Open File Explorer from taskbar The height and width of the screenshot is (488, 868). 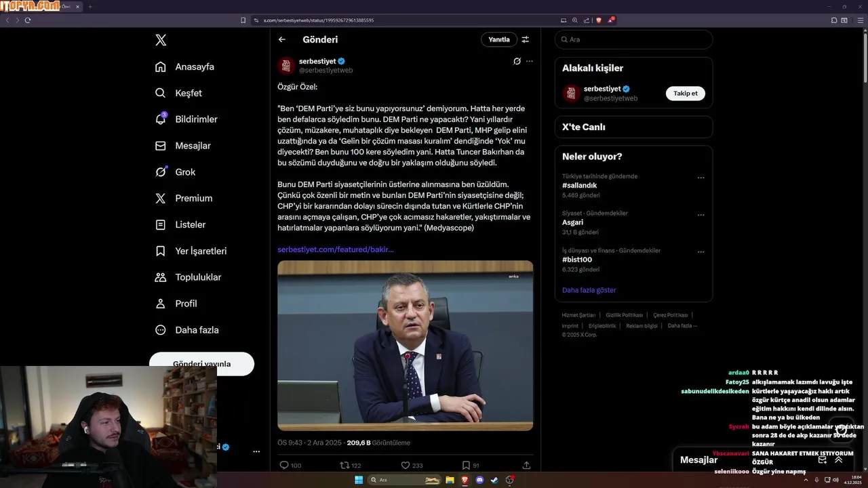click(x=450, y=480)
